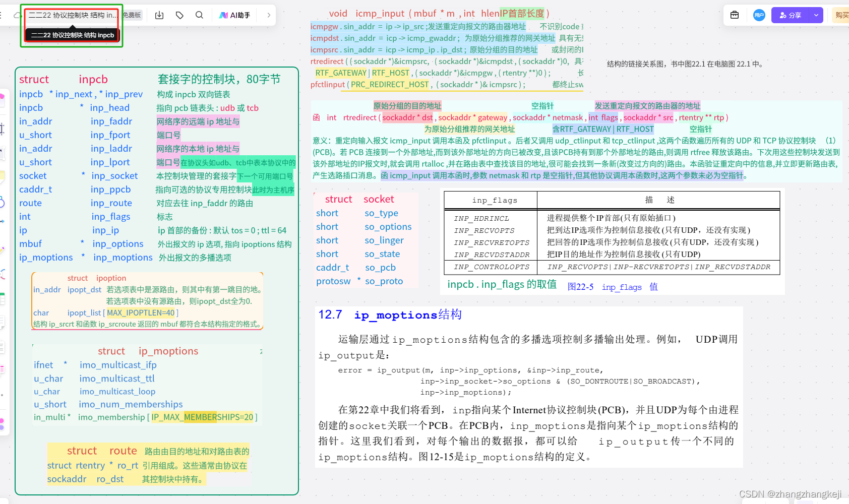Click field name 'inp_route'
849x504 pixels.
[x=111, y=203]
